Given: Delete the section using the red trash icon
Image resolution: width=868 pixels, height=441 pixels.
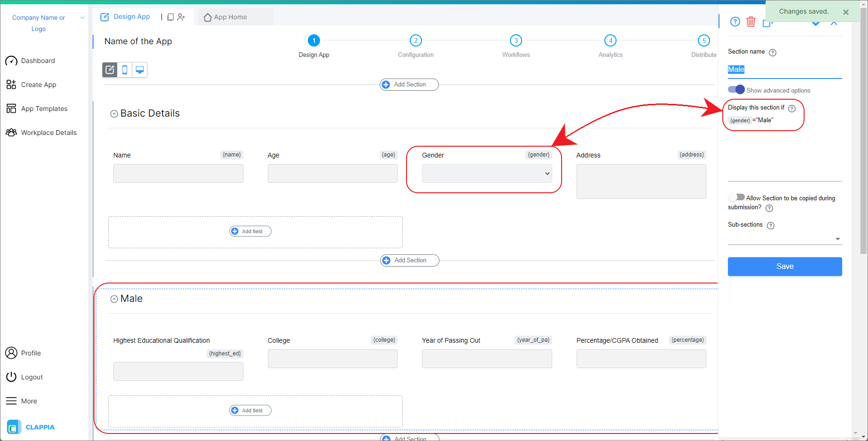Looking at the screenshot, I should [x=751, y=22].
